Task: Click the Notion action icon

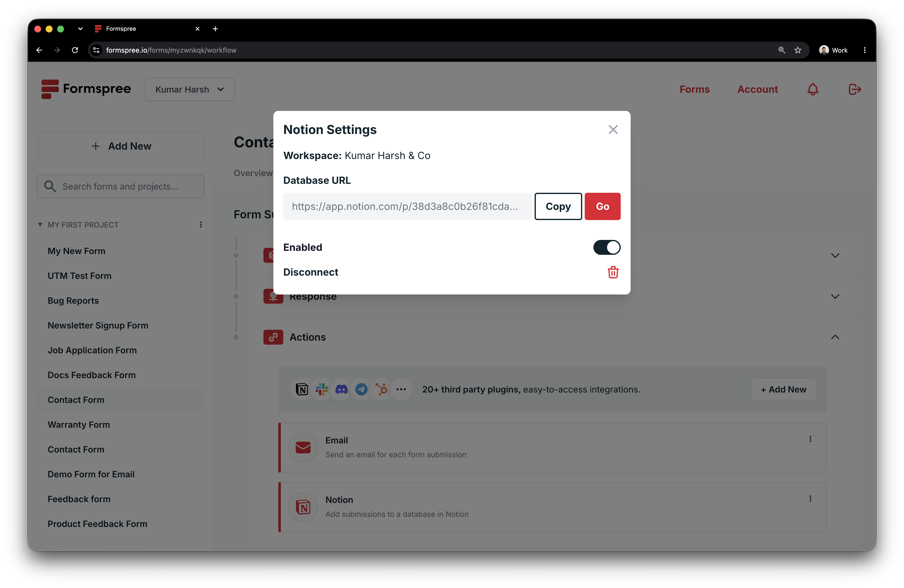Action: [303, 507]
